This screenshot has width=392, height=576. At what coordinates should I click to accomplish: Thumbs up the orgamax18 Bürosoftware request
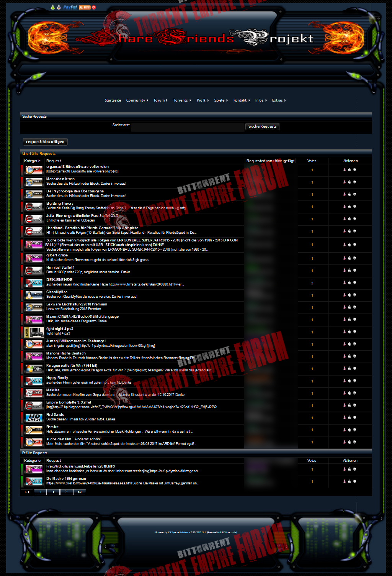(350, 170)
